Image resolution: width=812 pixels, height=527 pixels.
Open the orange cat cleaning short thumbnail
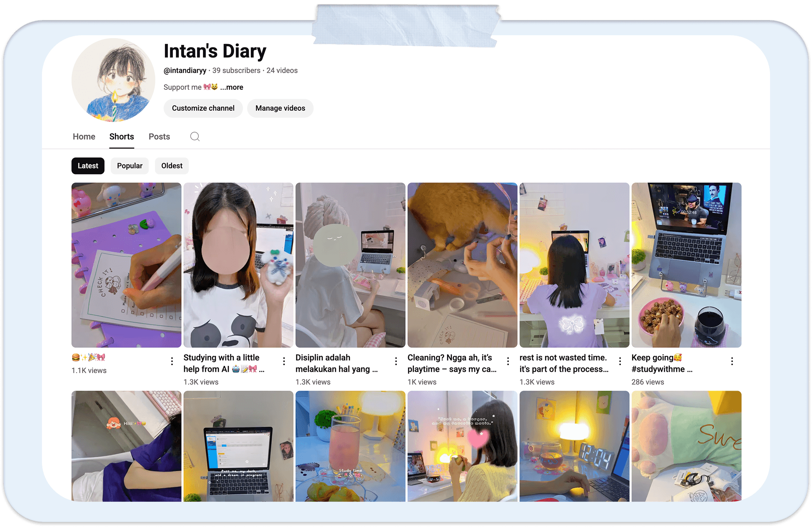[x=462, y=265]
